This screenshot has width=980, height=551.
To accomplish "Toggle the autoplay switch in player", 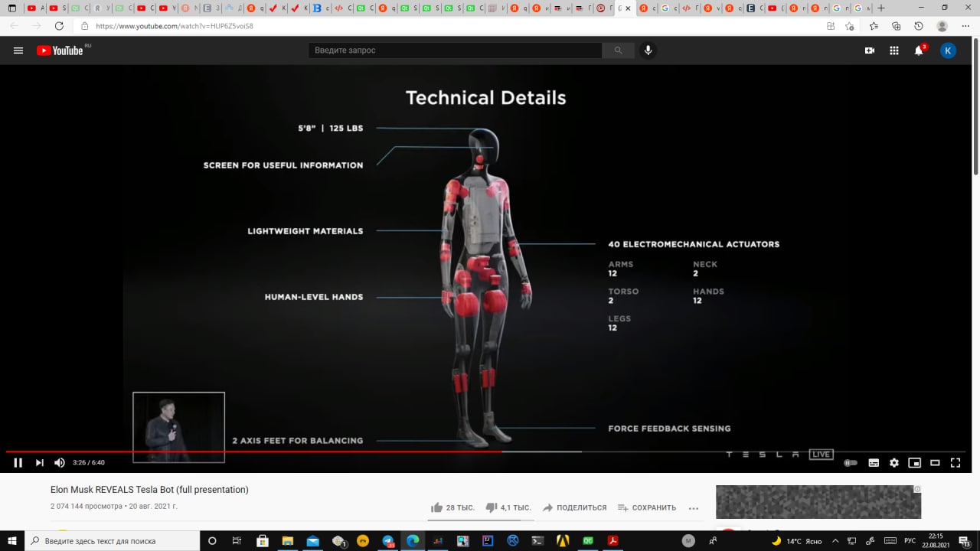I will click(851, 463).
